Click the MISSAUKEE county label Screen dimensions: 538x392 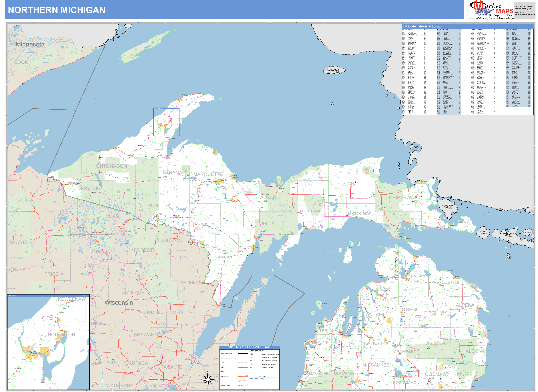[x=376, y=365]
